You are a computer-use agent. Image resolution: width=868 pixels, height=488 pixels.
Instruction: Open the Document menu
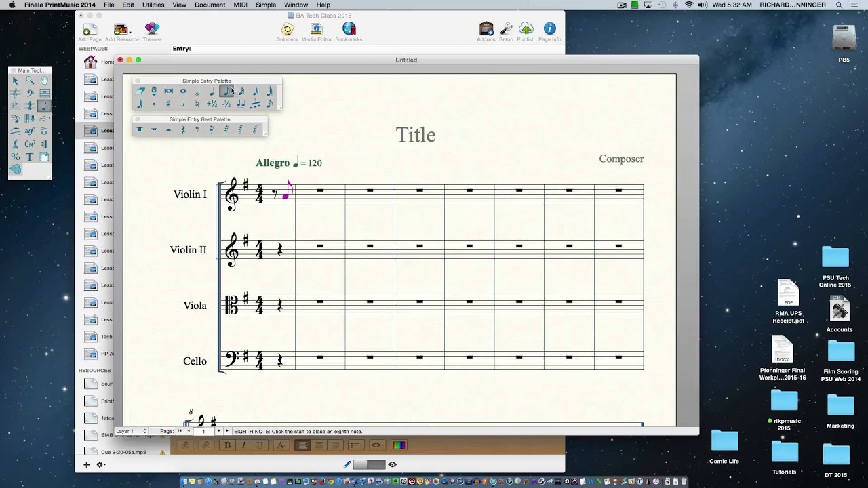click(210, 5)
